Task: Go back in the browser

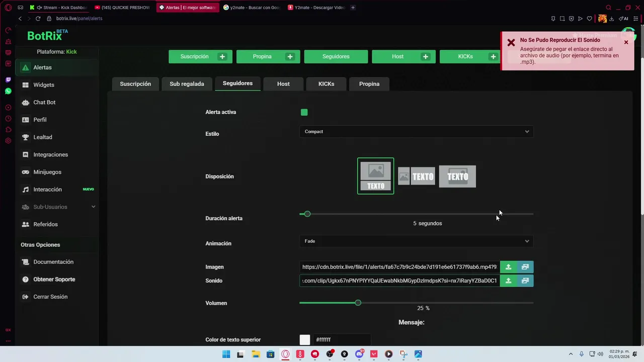Action: [20, 19]
